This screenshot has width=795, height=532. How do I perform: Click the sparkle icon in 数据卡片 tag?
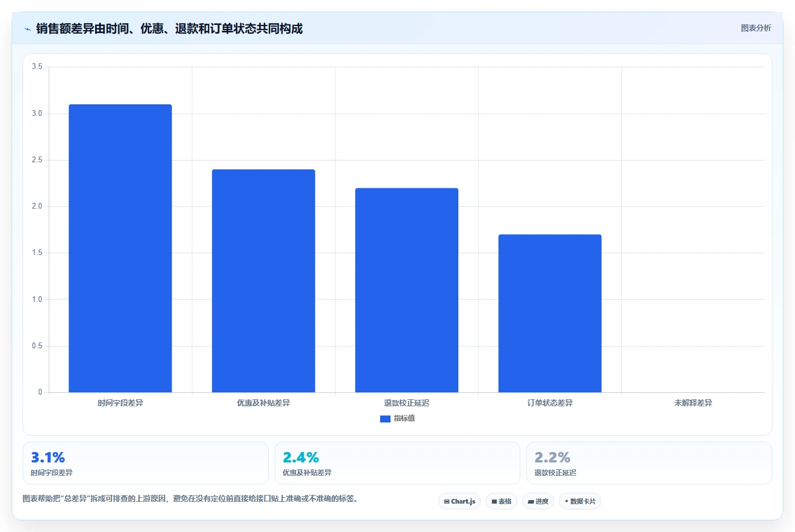pyautogui.click(x=566, y=501)
